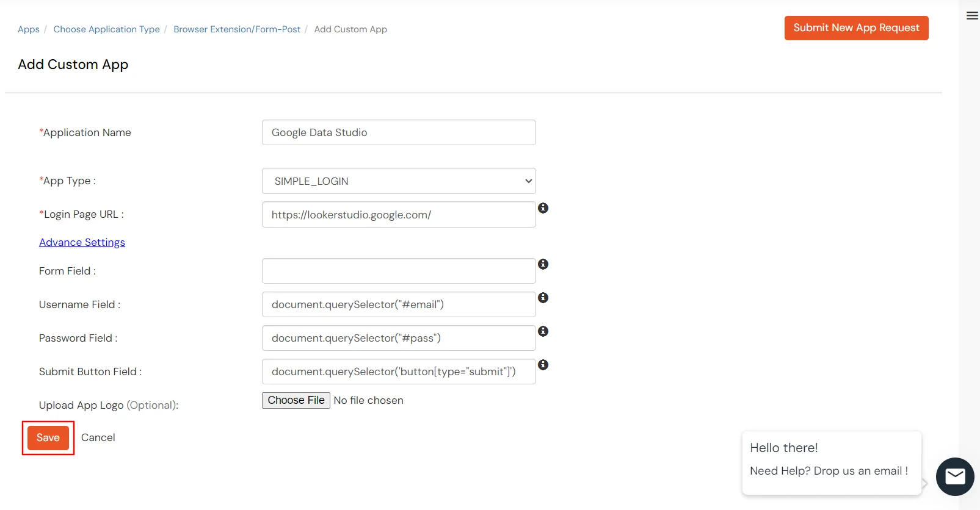Open Browser Extension/Form-Post breadcrumb
The image size is (980, 510).
pyautogui.click(x=237, y=29)
